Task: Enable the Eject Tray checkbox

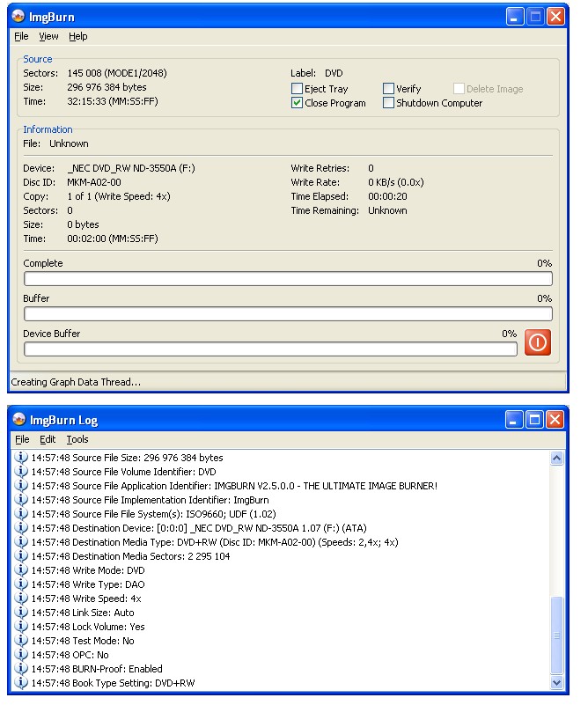Action: tap(297, 89)
